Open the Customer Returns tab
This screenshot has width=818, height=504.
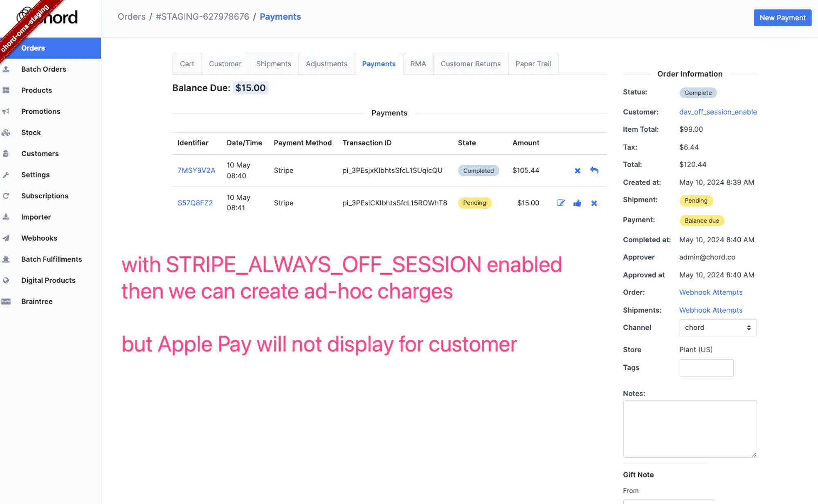pos(470,64)
